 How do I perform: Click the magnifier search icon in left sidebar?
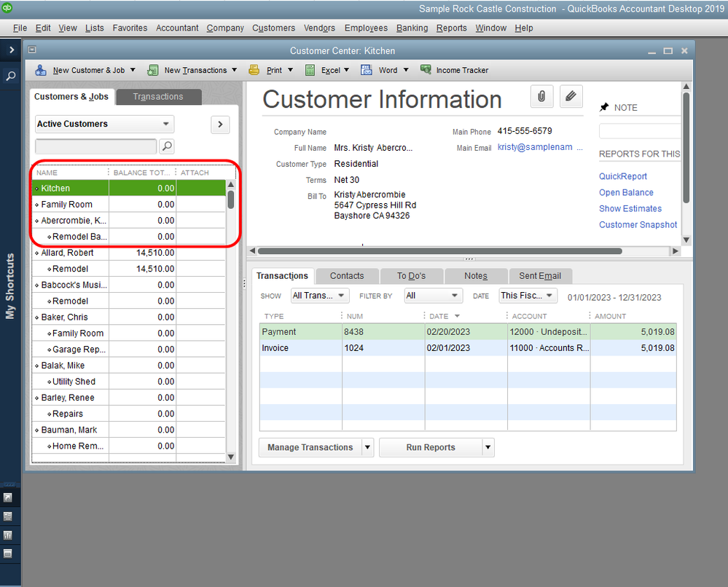point(11,76)
